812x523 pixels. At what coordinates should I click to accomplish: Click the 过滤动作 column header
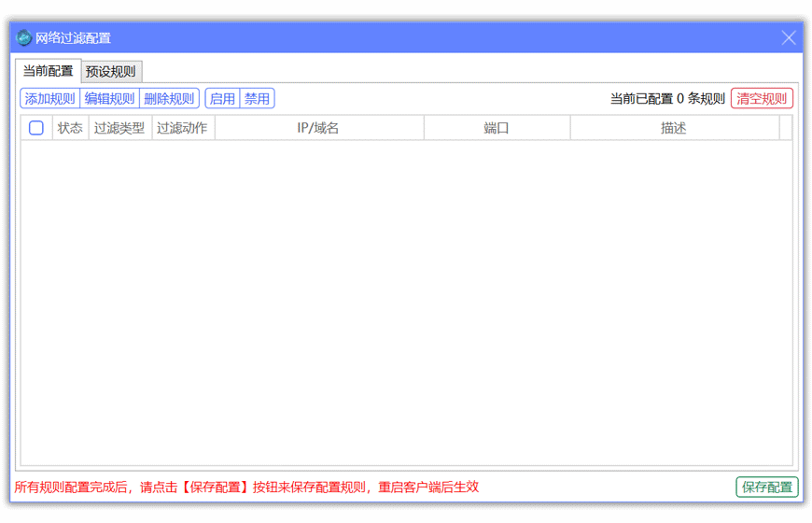[182, 128]
